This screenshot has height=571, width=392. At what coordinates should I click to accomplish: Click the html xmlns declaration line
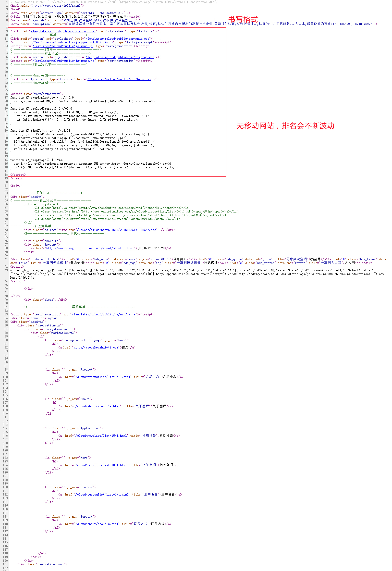point(47,6)
